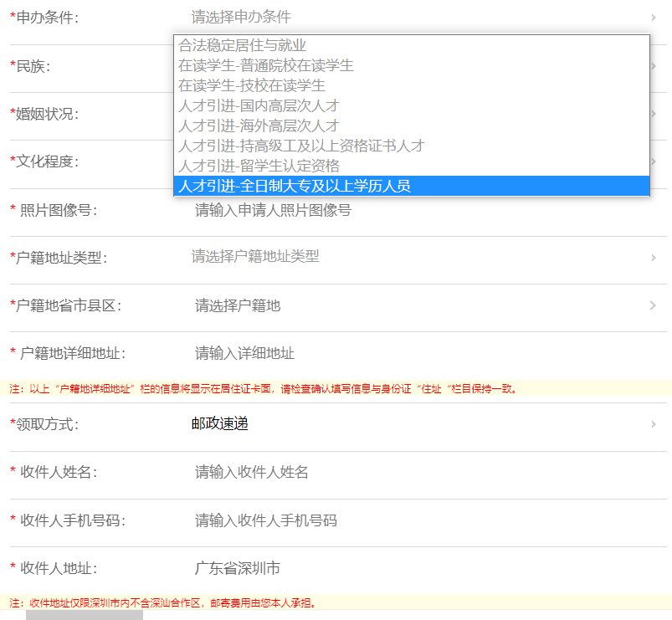
Task: Focus 收件人地址 field with 广东省深圳市
Action: tap(427, 569)
